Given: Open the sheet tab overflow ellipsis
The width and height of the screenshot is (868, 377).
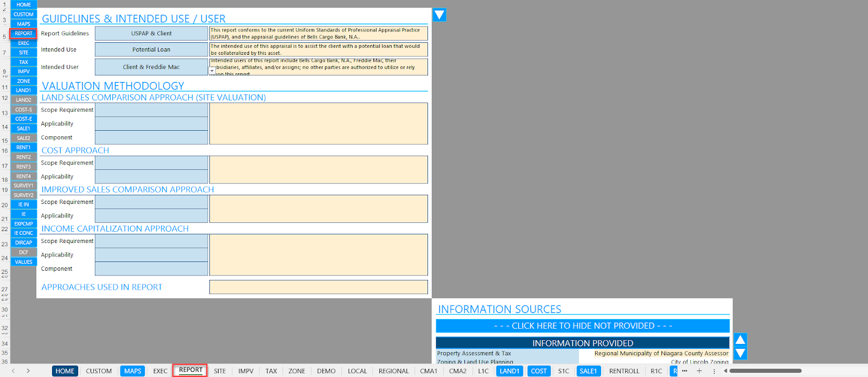Looking at the screenshot, I should coord(685,371).
